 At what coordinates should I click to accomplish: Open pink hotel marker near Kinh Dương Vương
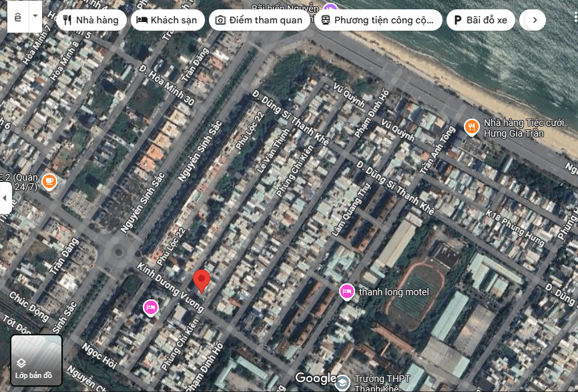151,307
